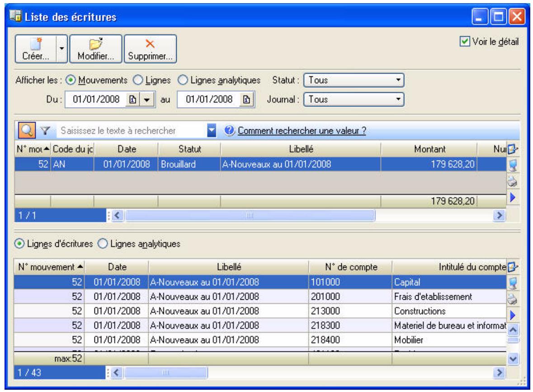Expand the Du date period dropdown arrow
533x392 pixels.
tap(147, 99)
